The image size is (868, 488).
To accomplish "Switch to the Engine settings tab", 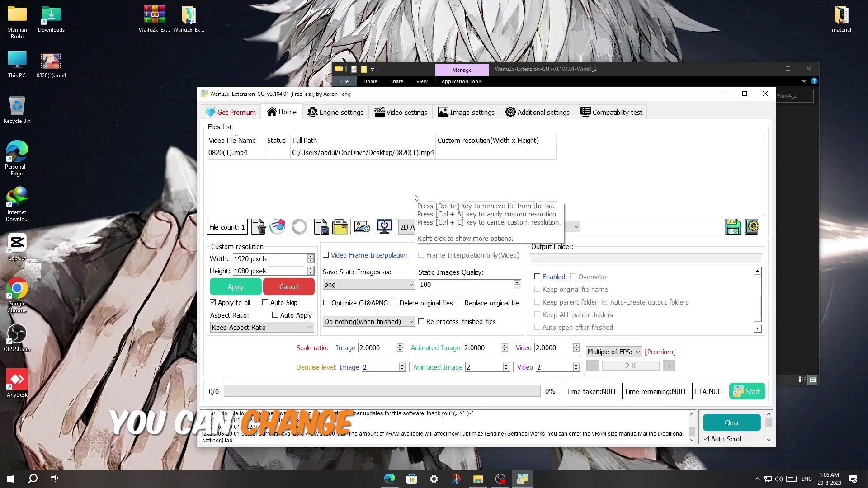I will click(x=335, y=112).
